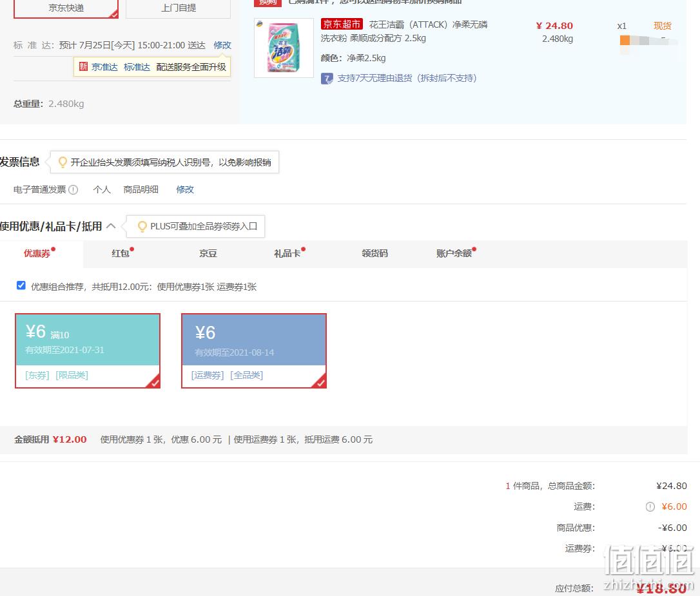The image size is (700, 596).
Task: Click product price ¥24.80 in item row
Action: [x=554, y=26]
